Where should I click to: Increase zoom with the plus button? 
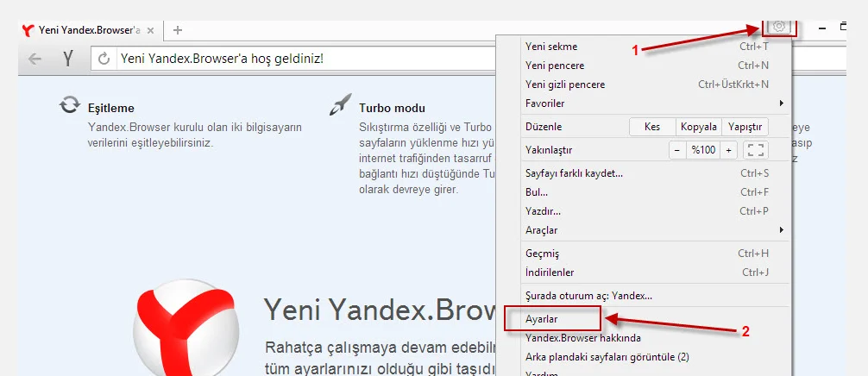click(x=729, y=150)
